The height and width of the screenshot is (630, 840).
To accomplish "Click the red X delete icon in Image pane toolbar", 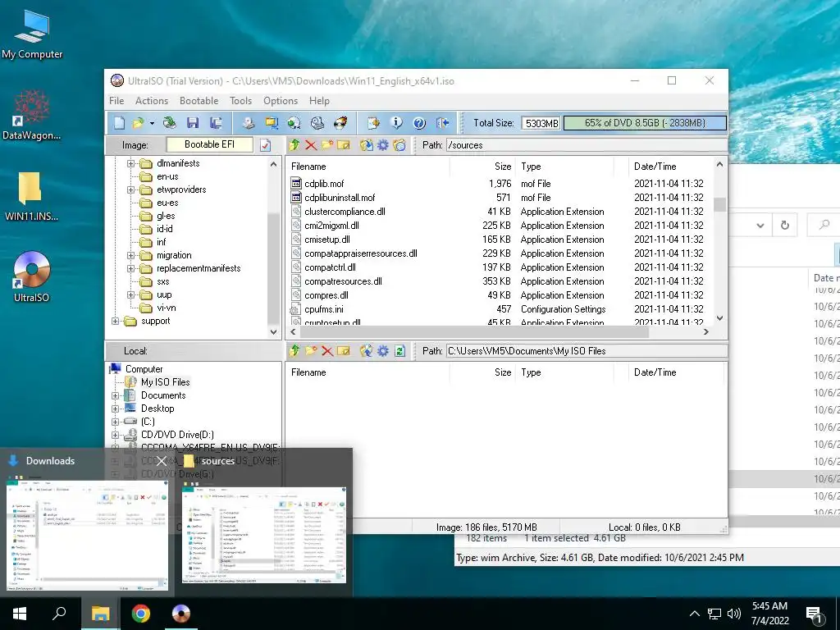I will pyautogui.click(x=311, y=145).
